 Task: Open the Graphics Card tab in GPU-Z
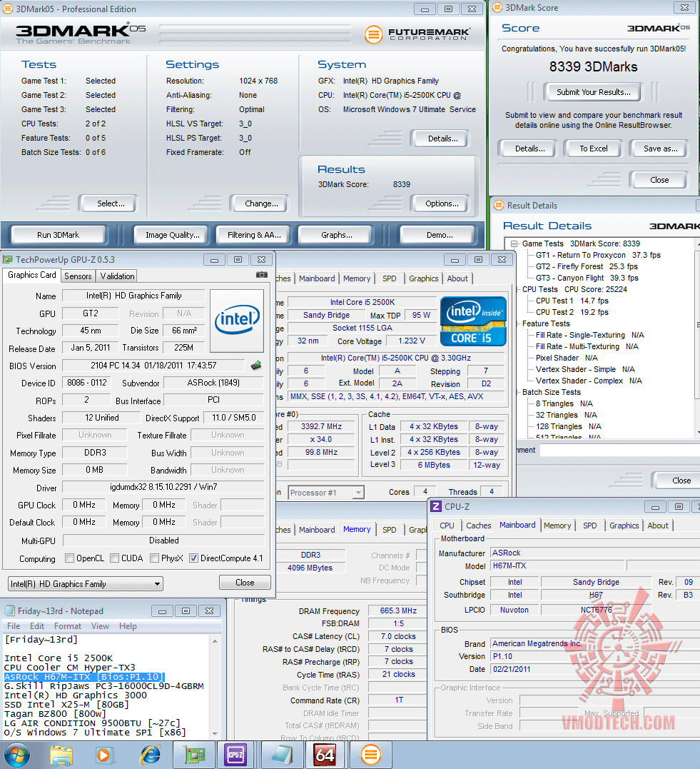click(x=32, y=275)
